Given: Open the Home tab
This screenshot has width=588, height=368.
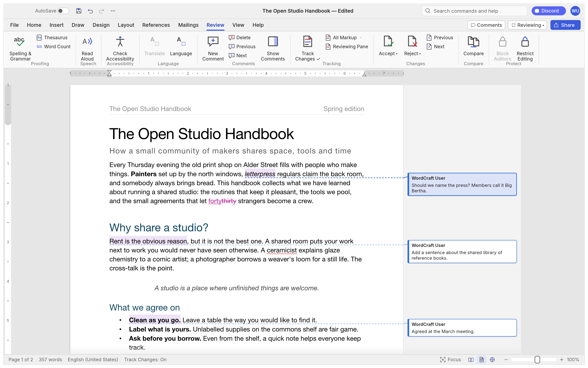Looking at the screenshot, I should [x=34, y=25].
